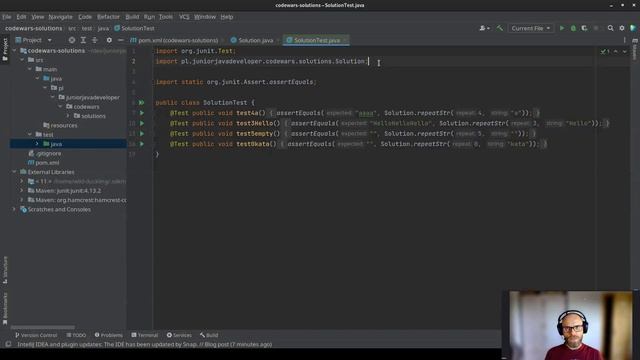This screenshot has width=640, height=360.
Task: Open Search Everywhere magnifier icon
Action: [x=610, y=28]
